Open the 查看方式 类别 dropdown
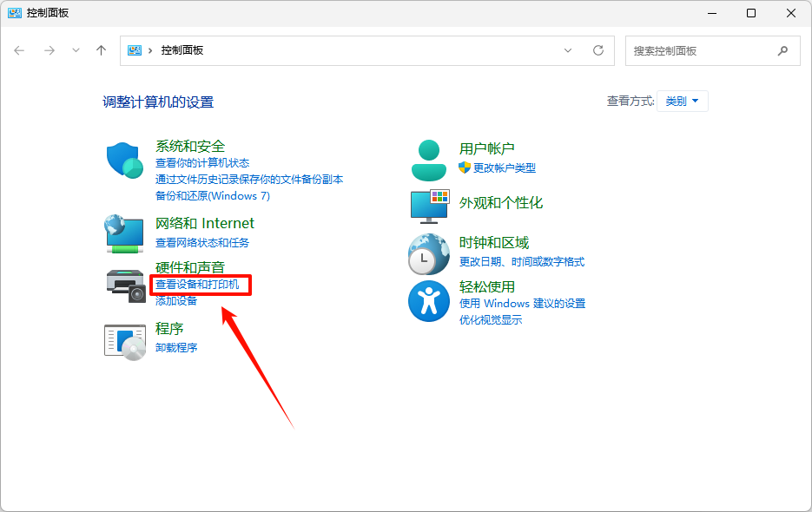The image size is (812, 512). 682,101
